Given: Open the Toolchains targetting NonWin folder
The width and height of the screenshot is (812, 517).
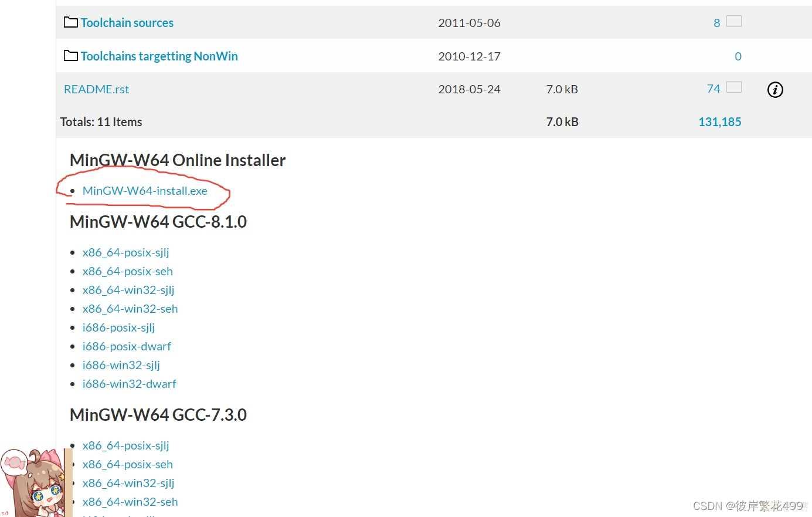Looking at the screenshot, I should click(x=159, y=56).
